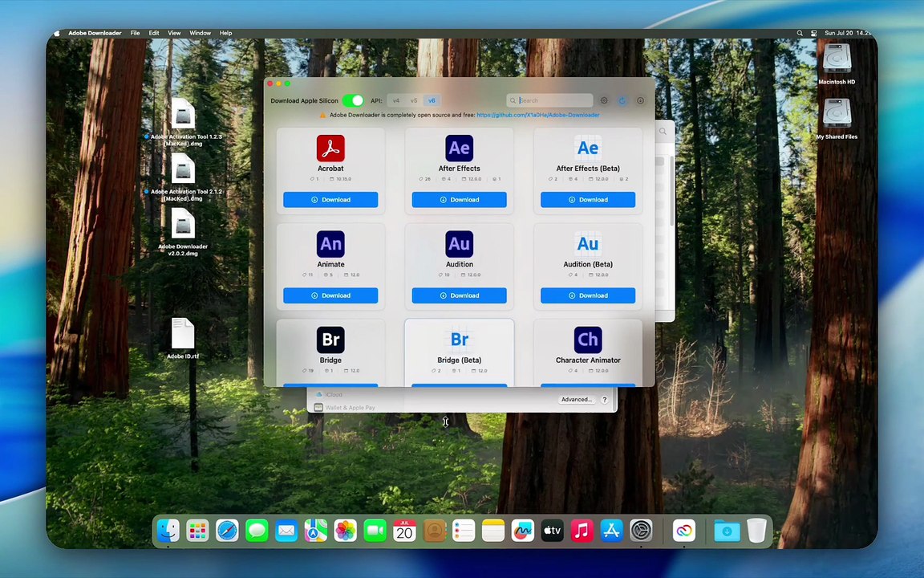The width and height of the screenshot is (924, 578).
Task: Click the Bridge (Beta) icon
Action: pos(459,340)
